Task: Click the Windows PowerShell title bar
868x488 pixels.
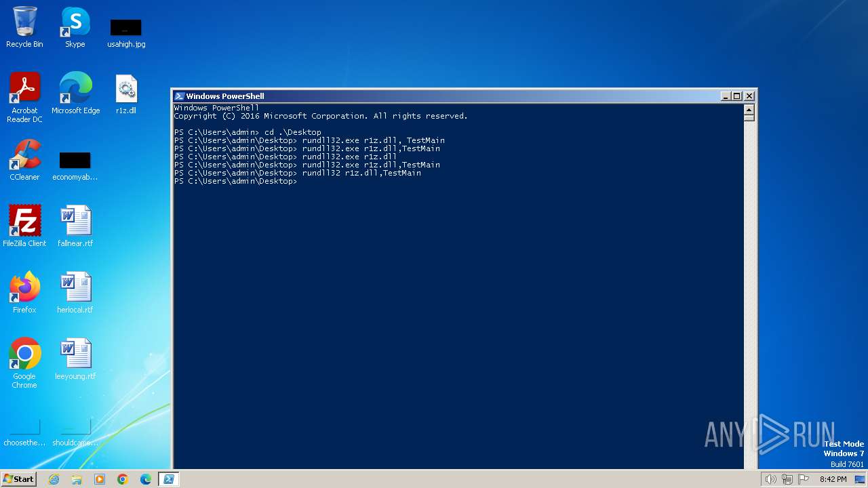Action: (464, 96)
